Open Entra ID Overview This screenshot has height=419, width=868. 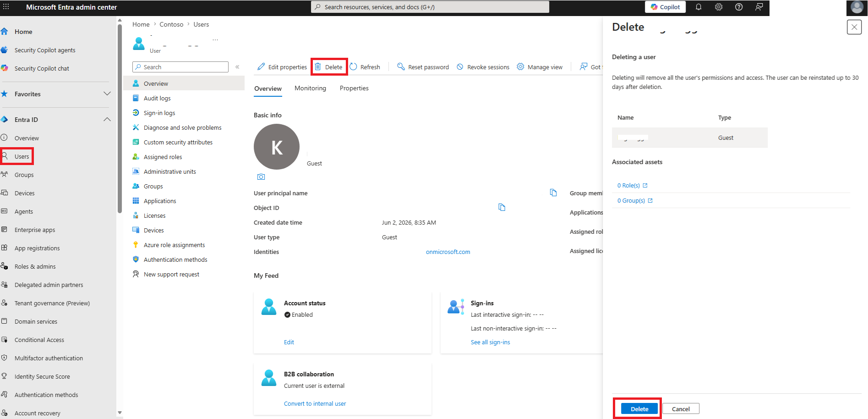tap(27, 138)
